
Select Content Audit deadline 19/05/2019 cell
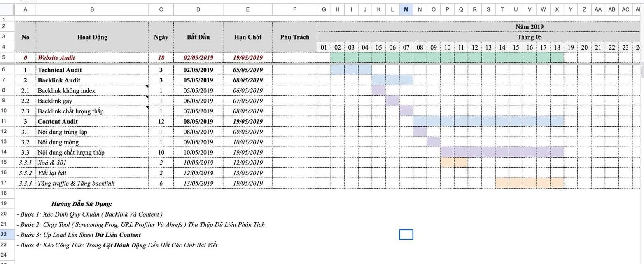[x=247, y=122]
